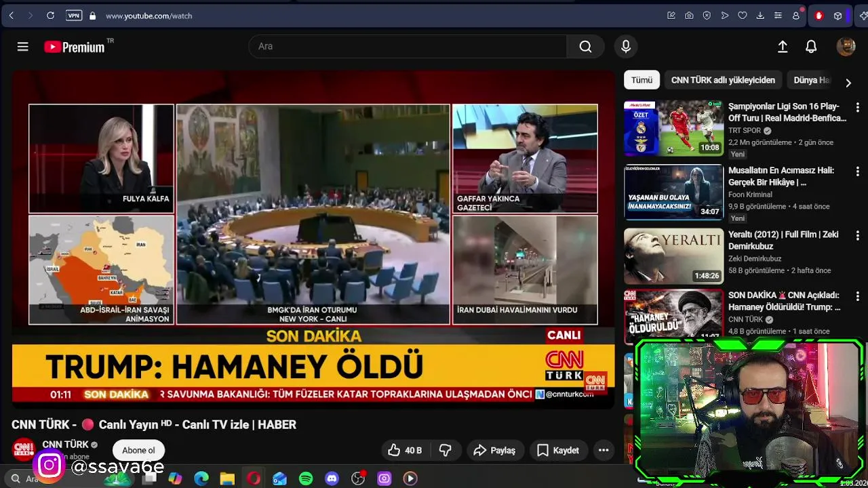
Task: Open options menu for Şampiyonlar Ligi video
Action: (x=857, y=108)
